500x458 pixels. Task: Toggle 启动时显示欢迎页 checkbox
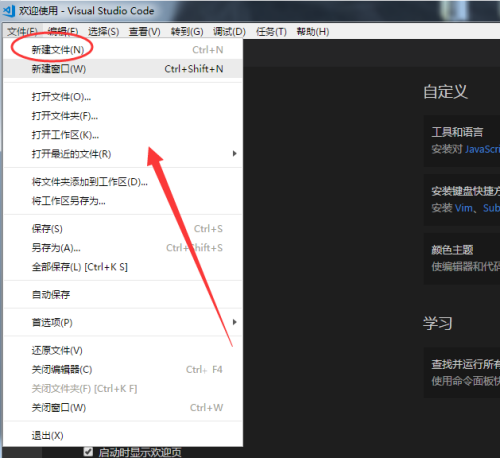(88, 451)
